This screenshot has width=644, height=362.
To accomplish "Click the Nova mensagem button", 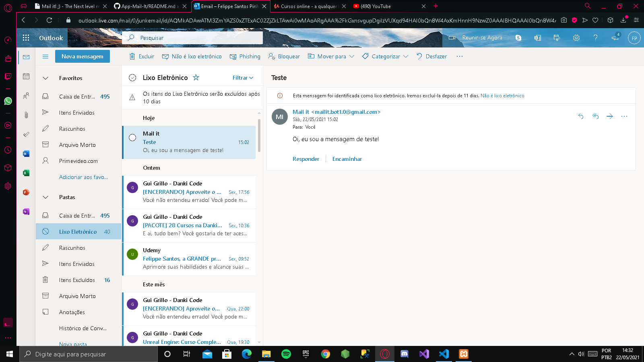I will (x=83, y=56).
